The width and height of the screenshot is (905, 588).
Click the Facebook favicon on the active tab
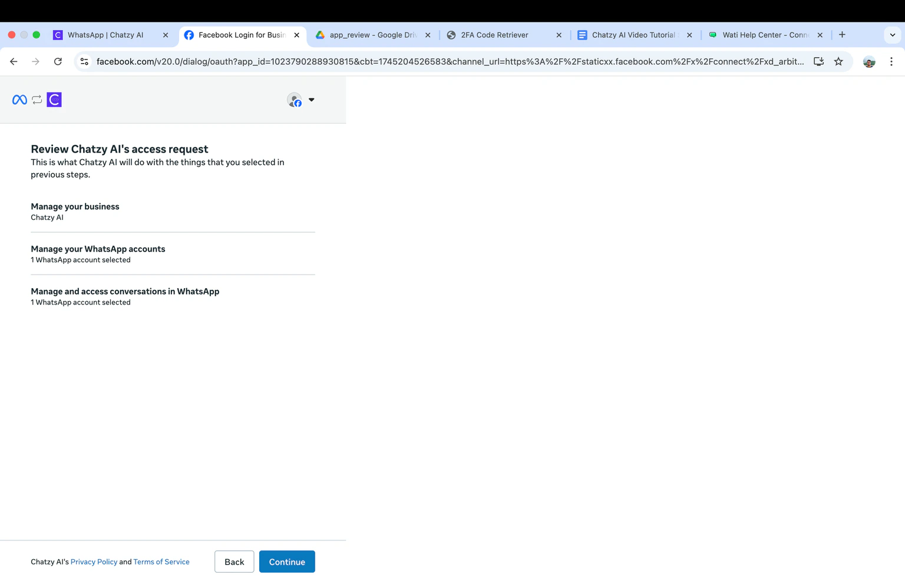189,35
